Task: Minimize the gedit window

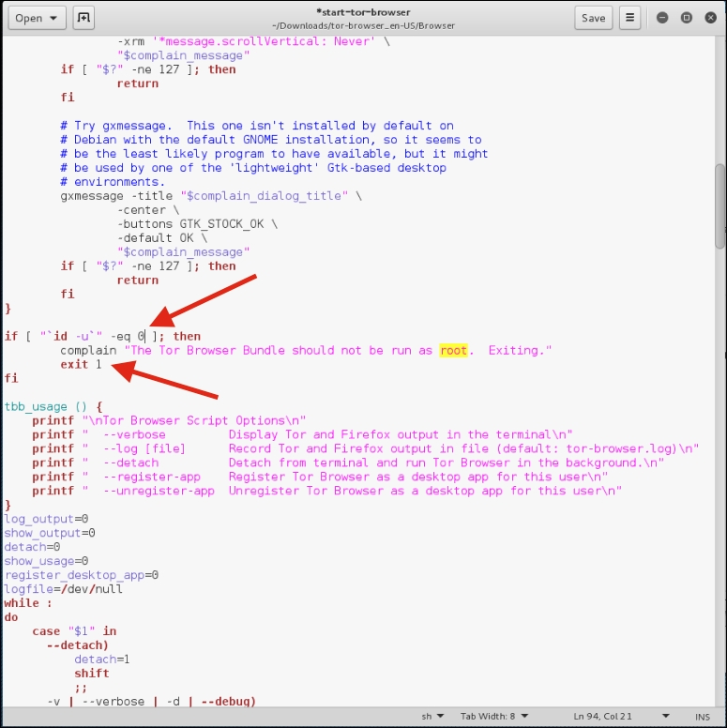Action: click(662, 18)
